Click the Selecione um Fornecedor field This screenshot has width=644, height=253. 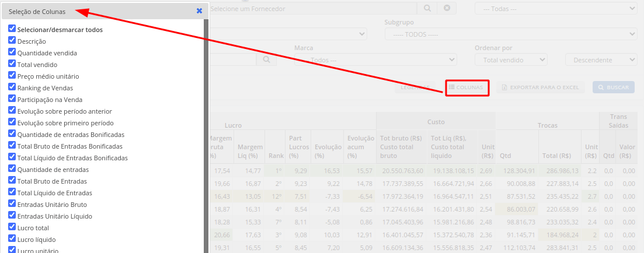(x=312, y=8)
